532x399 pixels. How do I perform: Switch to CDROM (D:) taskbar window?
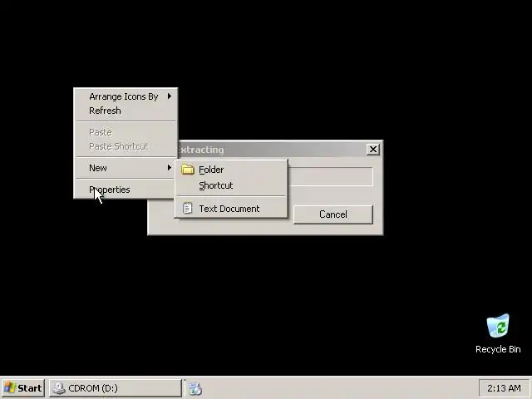click(x=116, y=388)
